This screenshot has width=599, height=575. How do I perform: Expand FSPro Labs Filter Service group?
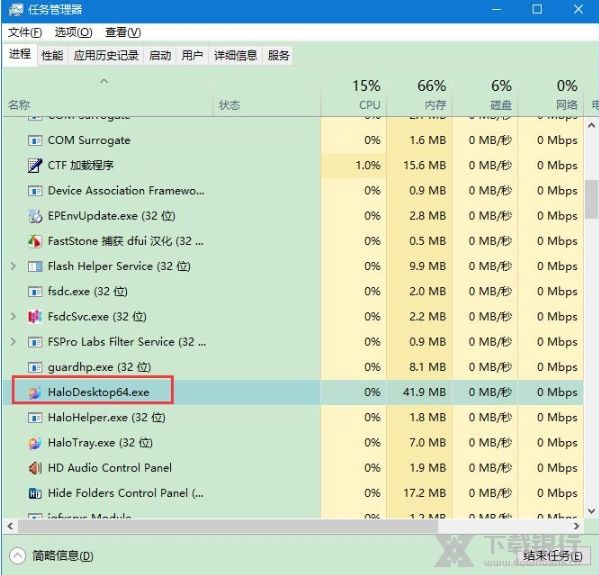pos(13,342)
